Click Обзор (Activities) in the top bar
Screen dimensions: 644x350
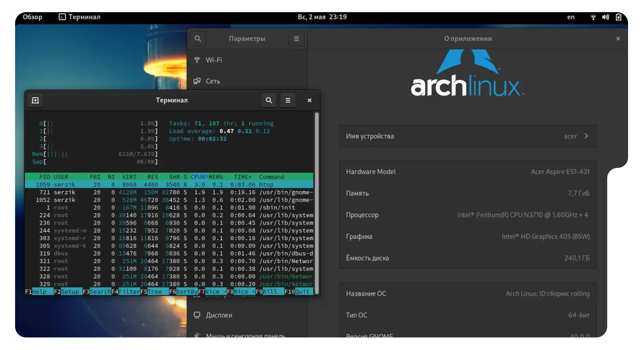pos(32,17)
